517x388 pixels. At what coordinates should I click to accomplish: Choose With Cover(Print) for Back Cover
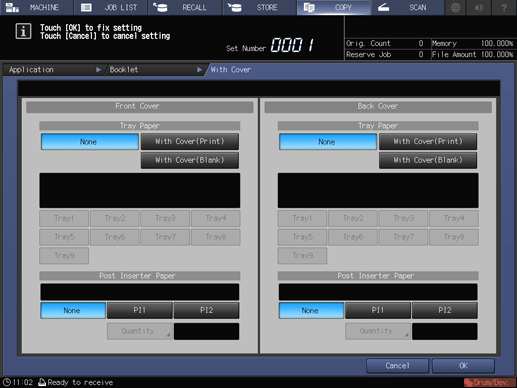tap(428, 142)
